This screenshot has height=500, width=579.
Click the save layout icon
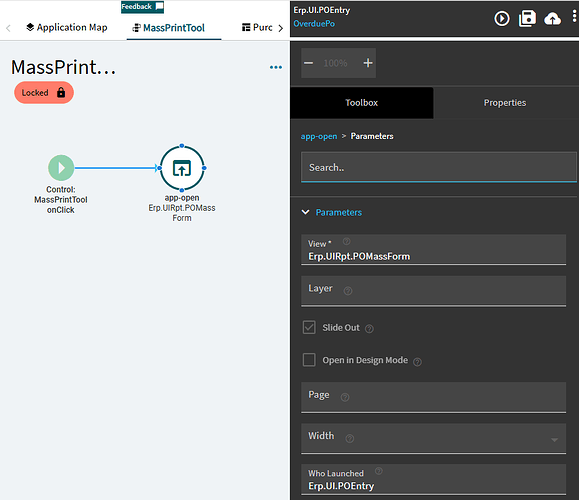pyautogui.click(x=527, y=18)
